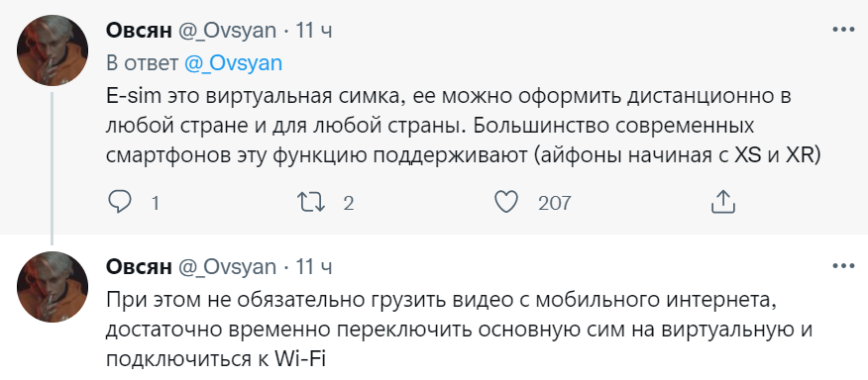Open author name Овсян in first tweet

tap(139, 31)
